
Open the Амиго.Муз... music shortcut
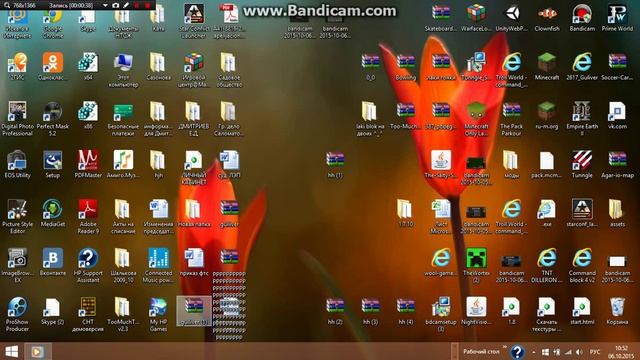pos(123,164)
